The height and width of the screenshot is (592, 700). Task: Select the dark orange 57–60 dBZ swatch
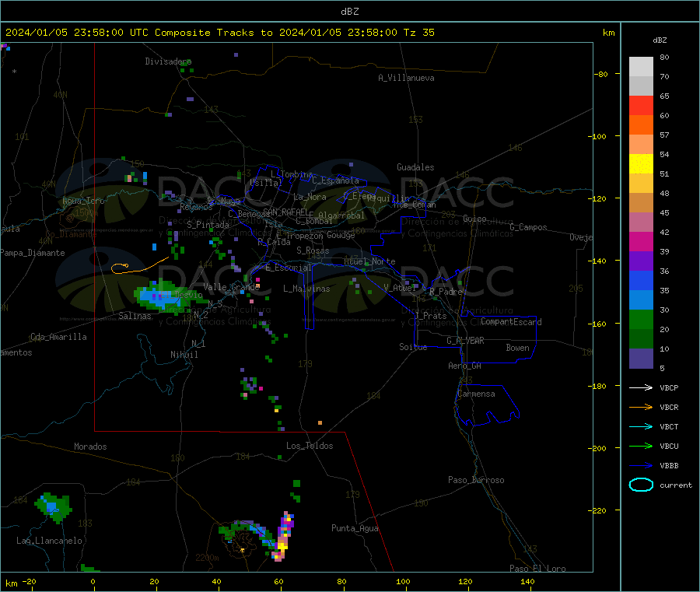pos(641,125)
